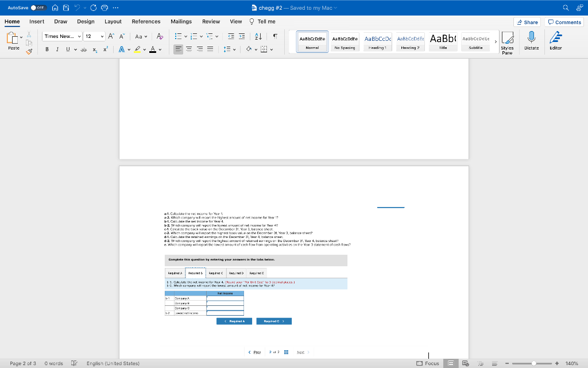Apply the yellow text highlight color

point(137,49)
